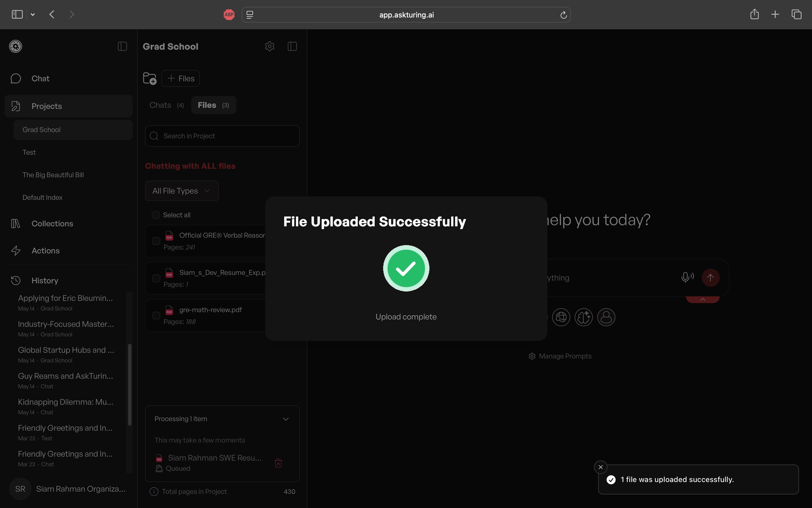Screen dimensions: 812x508
Task: Click the Search in Project field
Action: [222, 136]
